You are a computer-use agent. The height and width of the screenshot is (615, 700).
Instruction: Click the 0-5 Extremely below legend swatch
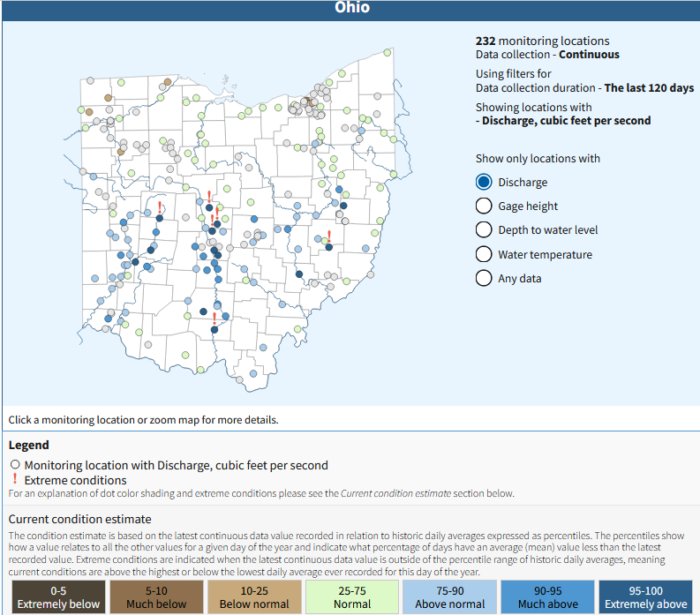coord(58,597)
